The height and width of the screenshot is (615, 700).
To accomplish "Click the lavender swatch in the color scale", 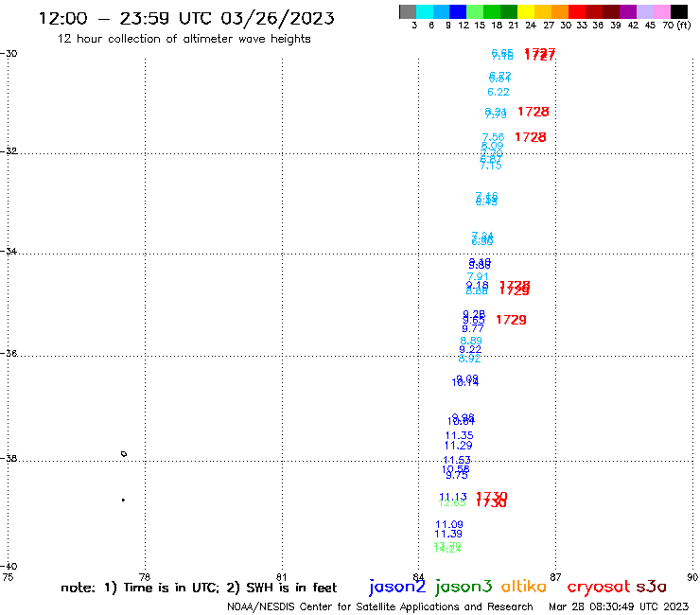I will pos(644,11).
